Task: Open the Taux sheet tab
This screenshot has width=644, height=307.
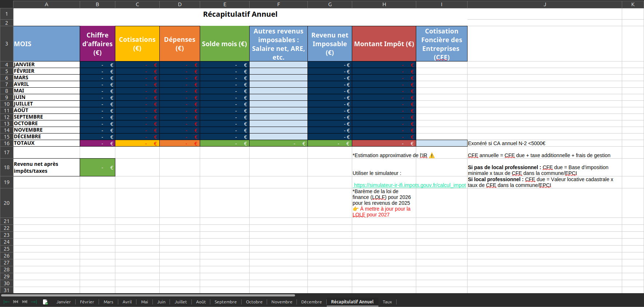Action: pyautogui.click(x=387, y=302)
